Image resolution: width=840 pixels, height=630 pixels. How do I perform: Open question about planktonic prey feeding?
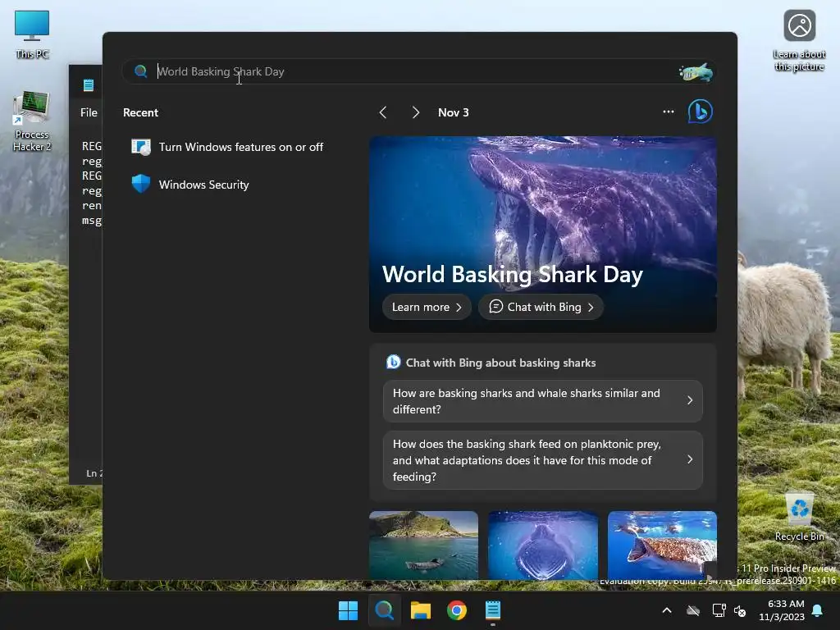point(543,460)
